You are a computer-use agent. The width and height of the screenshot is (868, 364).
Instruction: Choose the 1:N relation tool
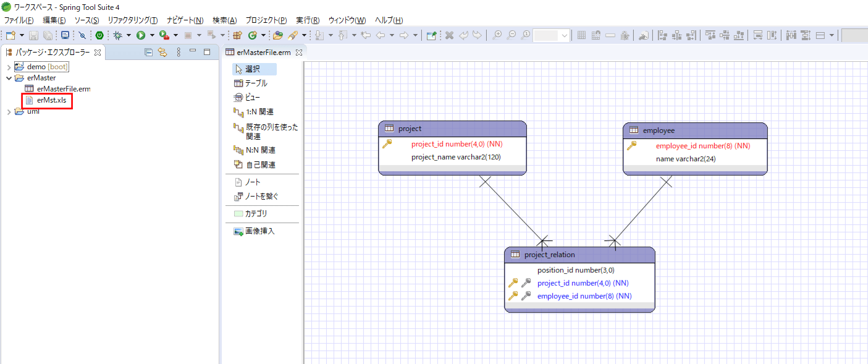[253, 112]
